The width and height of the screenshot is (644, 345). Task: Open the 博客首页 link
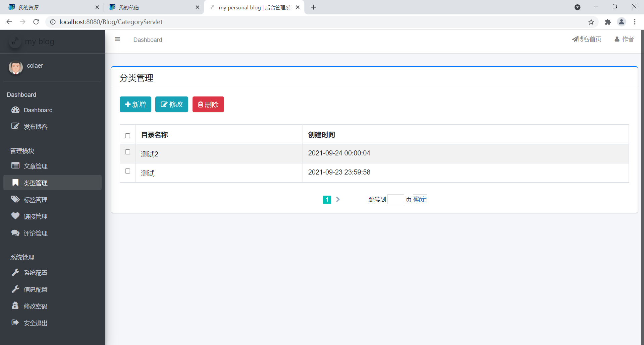coord(587,39)
